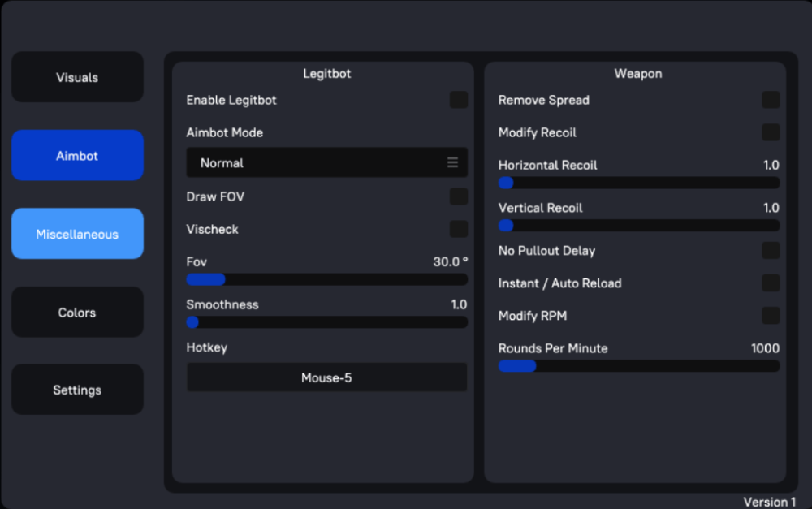Tick the Remove Spread checkbox
The image size is (812, 509).
(771, 100)
